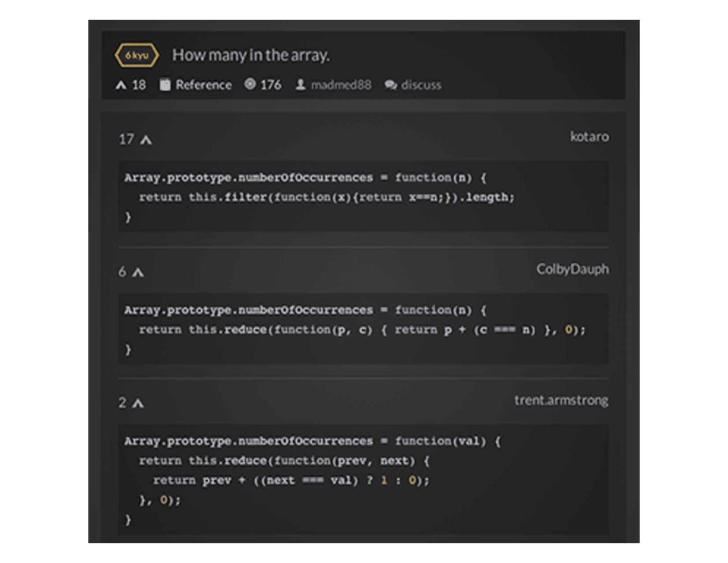728x563 pixels.
Task: Click the upvote arrow next to 18
Action: (x=121, y=84)
